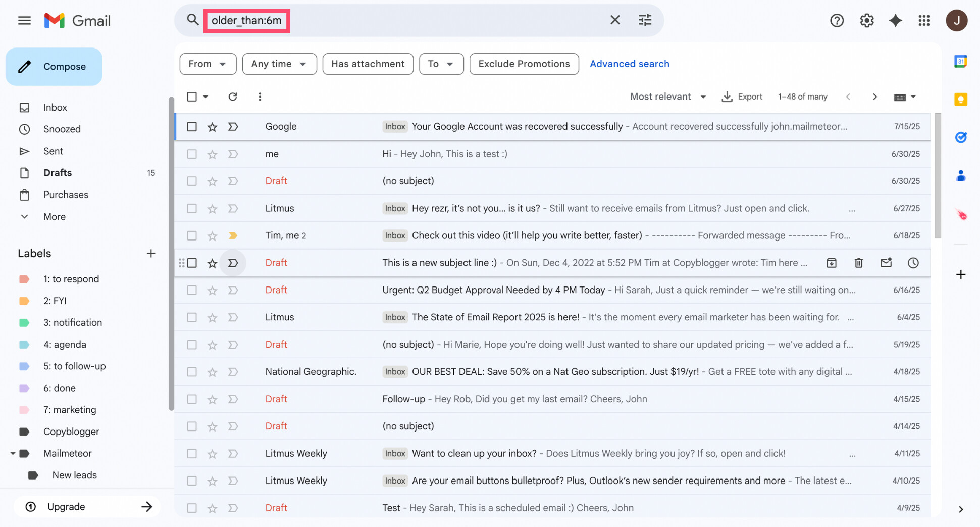Open the 'Any time' filter dropdown
The image size is (980, 527).
click(279, 64)
